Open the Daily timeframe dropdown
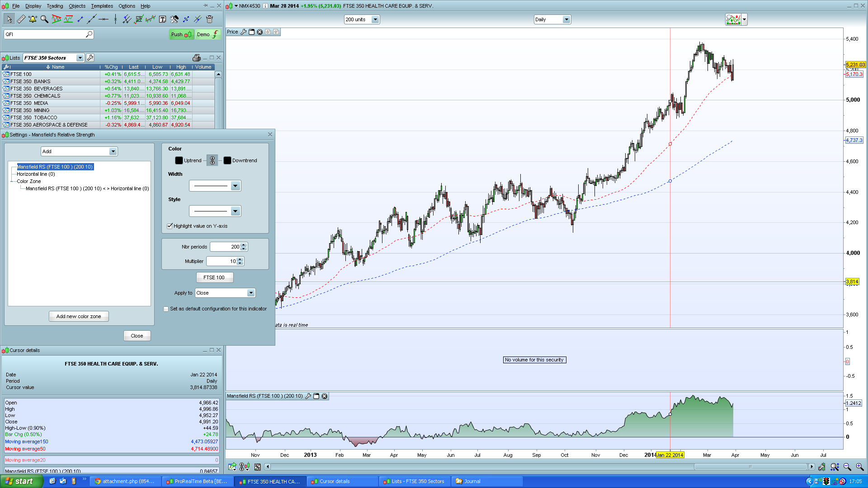 click(x=566, y=19)
